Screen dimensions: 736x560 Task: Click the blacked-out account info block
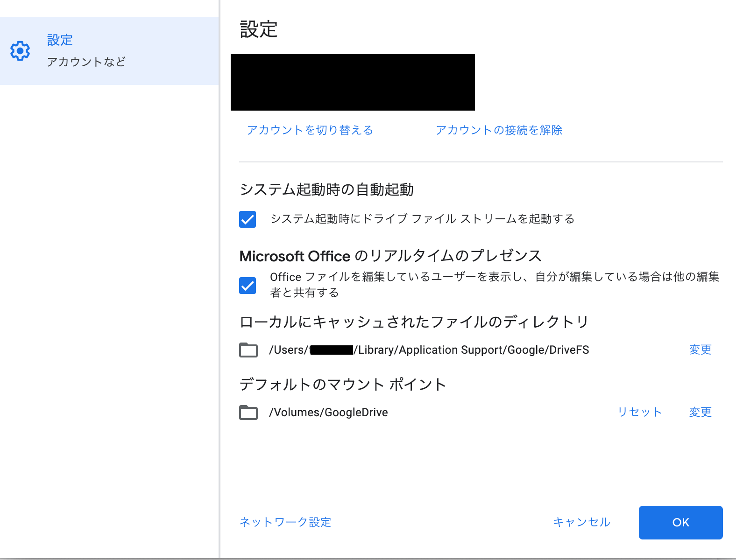[x=353, y=83]
